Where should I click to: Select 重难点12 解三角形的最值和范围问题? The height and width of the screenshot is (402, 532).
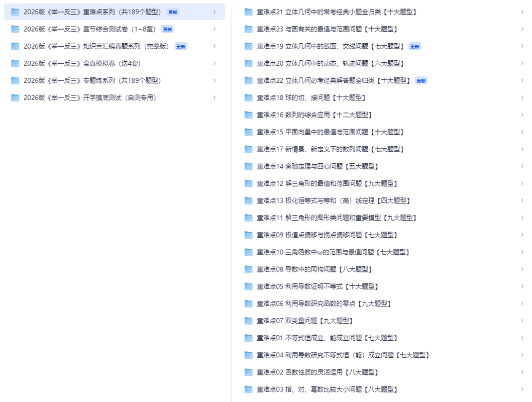(309, 183)
